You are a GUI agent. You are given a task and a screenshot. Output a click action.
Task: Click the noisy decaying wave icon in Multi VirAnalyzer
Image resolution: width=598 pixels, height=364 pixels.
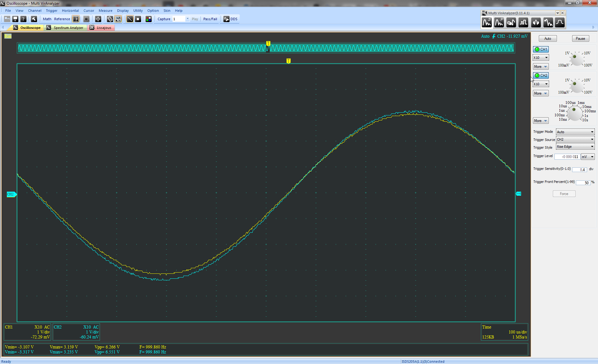click(548, 22)
